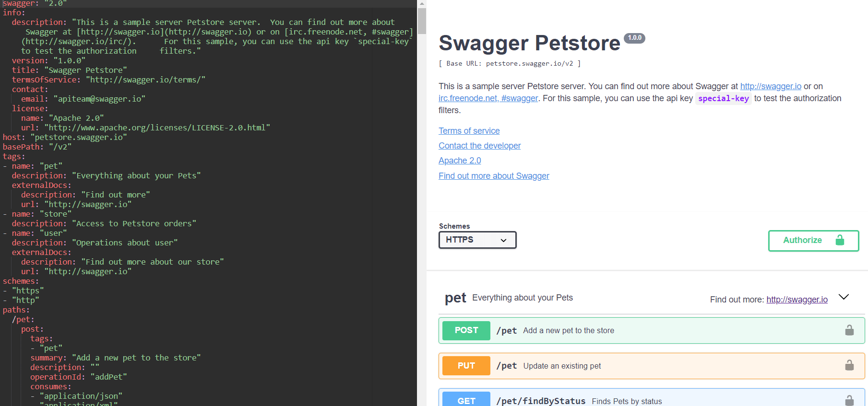Click the 'title: "Swagger Petstore"' editor line
Viewport: 868px width, 406px height.
(70, 70)
